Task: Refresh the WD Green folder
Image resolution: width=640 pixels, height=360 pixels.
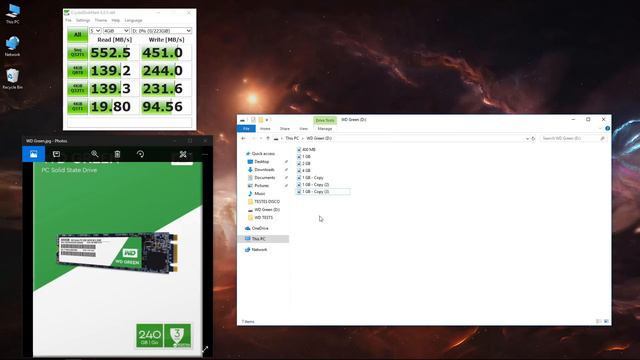Action: click(533, 139)
